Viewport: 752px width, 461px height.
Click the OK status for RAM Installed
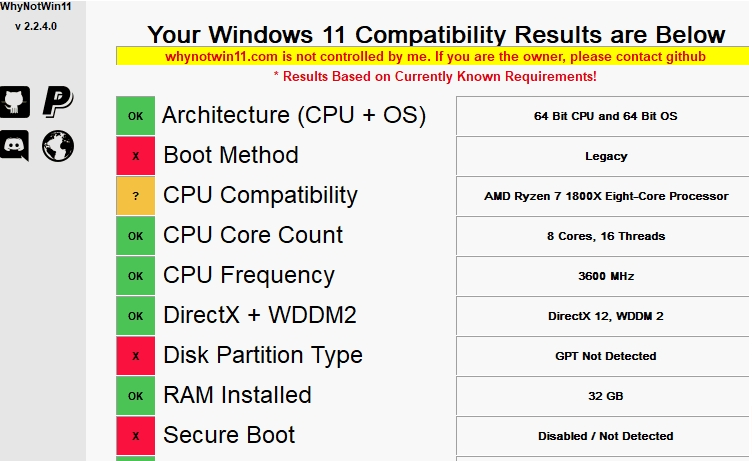tap(136, 396)
